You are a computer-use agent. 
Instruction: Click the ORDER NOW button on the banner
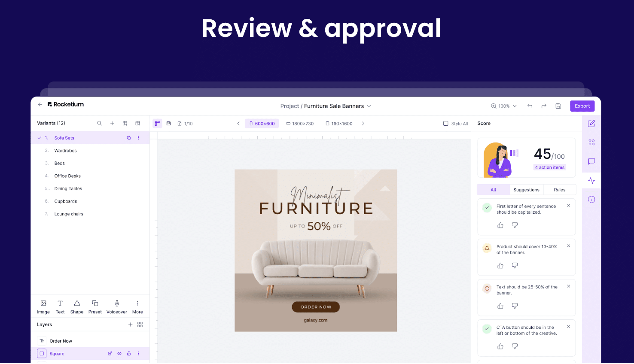click(x=316, y=307)
